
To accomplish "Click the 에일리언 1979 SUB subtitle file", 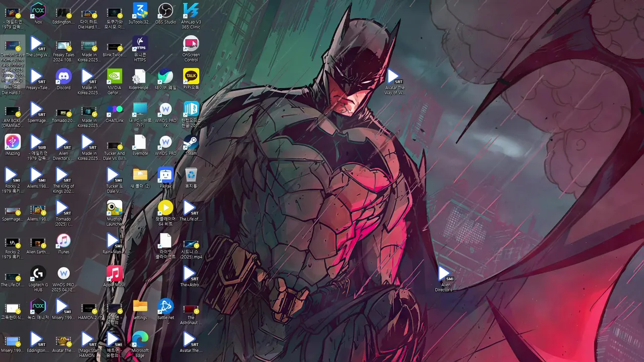I will coord(38,147).
